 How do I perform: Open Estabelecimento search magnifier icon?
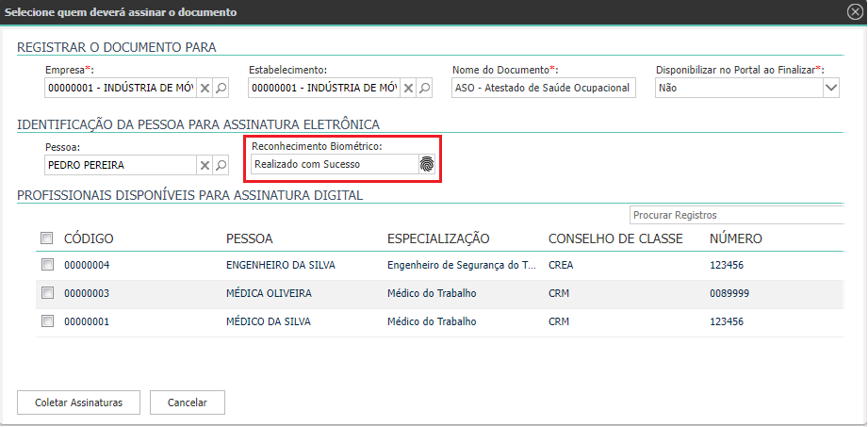(x=425, y=88)
